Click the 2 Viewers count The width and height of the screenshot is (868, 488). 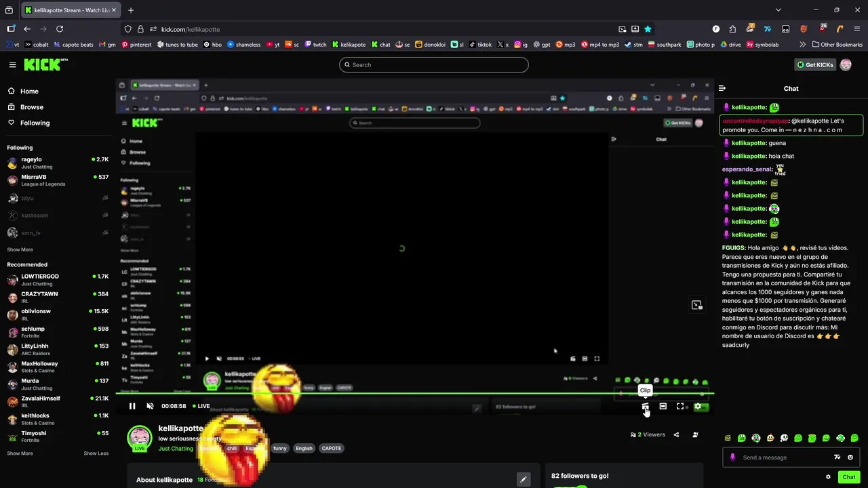(648, 434)
